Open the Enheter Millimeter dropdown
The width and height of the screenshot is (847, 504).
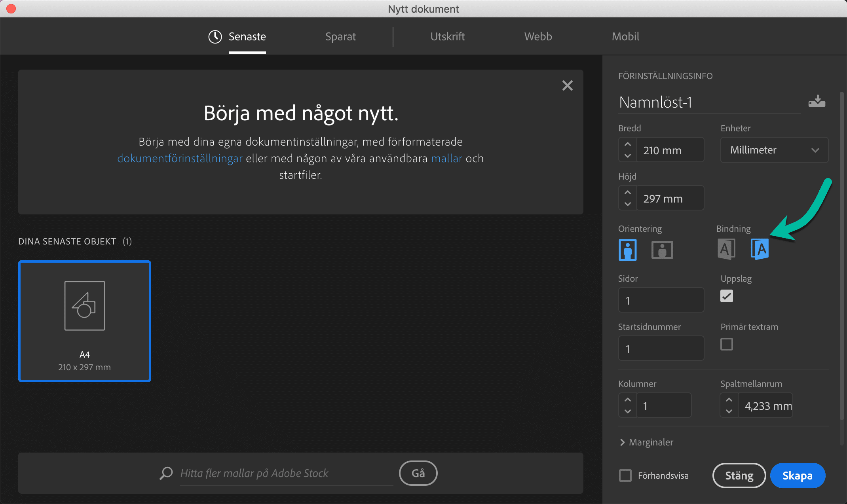pyautogui.click(x=774, y=150)
